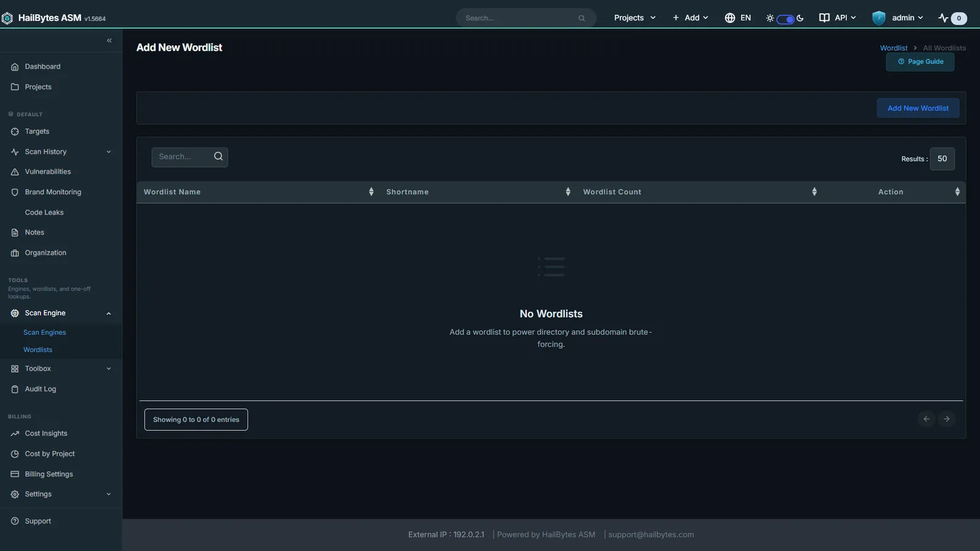Expand the Scan History chevron
This screenshot has width=980, height=551.
tap(108, 152)
